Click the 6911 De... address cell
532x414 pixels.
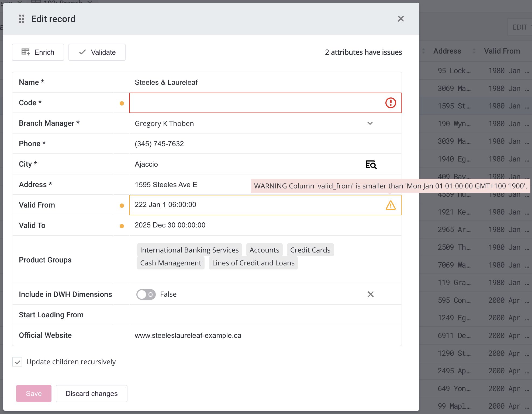454,335
